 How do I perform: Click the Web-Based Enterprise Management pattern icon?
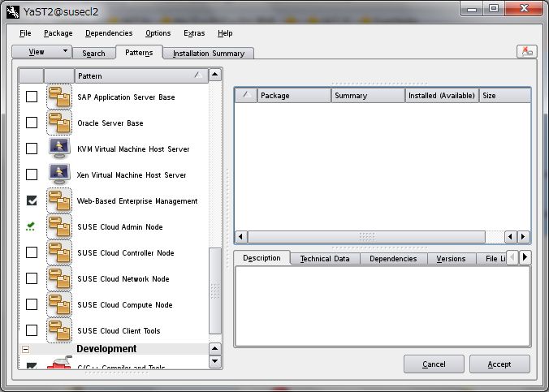(59, 200)
